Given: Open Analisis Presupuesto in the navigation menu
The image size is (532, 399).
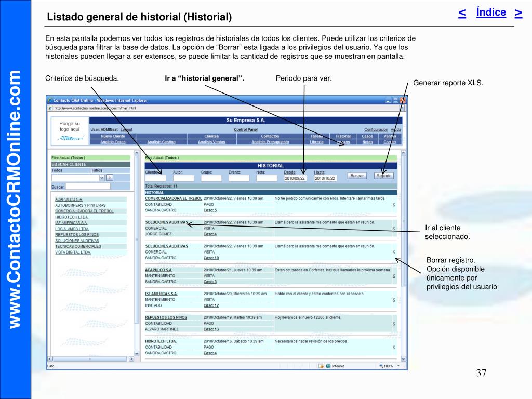Looking at the screenshot, I should tap(270, 142).
